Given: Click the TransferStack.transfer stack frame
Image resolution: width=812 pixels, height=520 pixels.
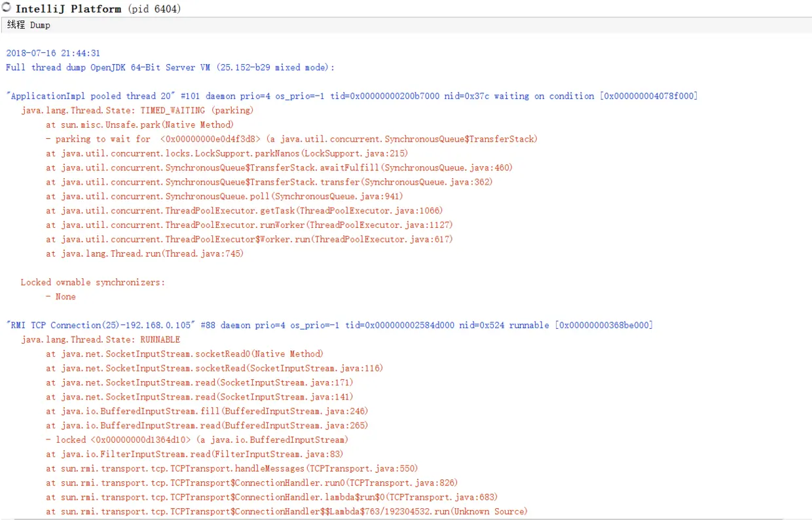Looking at the screenshot, I should (x=269, y=183).
